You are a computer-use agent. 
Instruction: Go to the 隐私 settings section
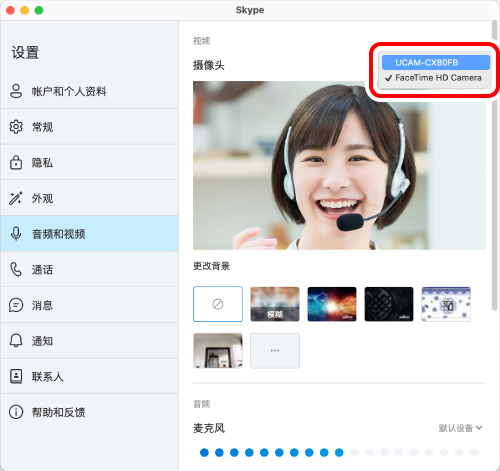point(89,163)
